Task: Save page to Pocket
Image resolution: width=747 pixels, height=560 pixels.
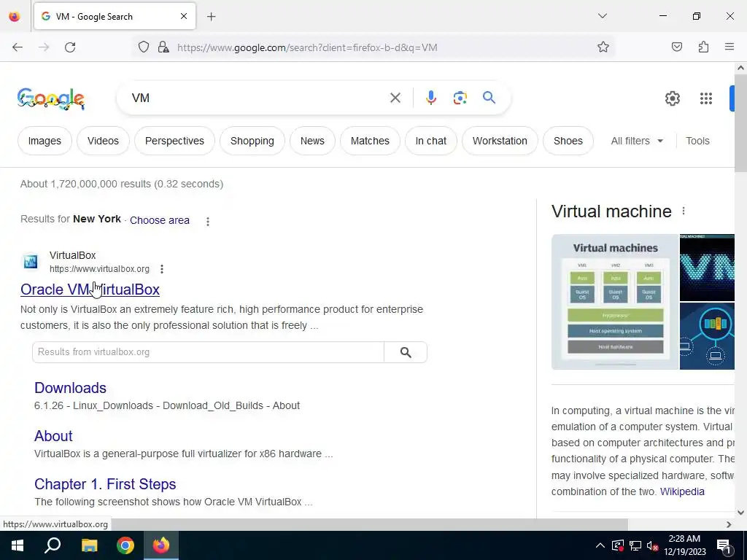Action: (677, 47)
